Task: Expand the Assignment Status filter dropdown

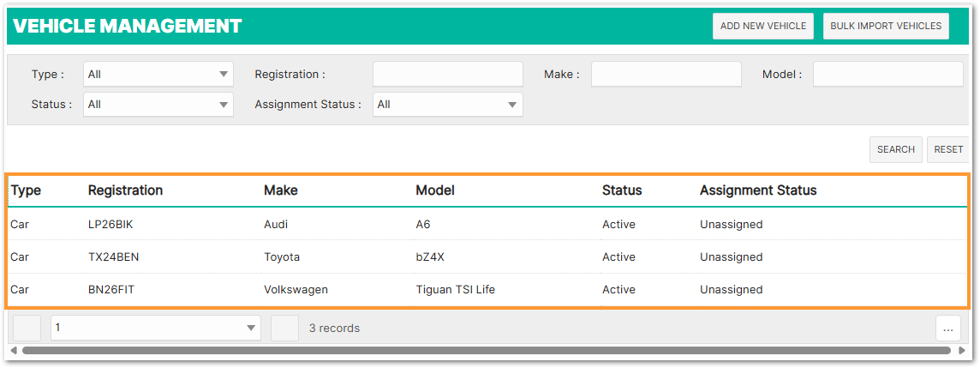Action: (447, 105)
